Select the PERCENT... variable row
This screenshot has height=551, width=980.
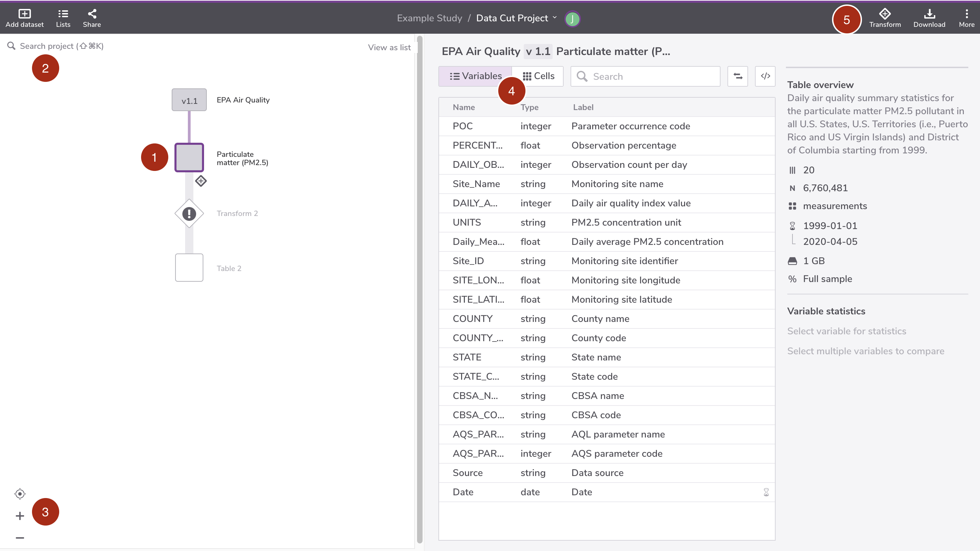click(x=607, y=145)
